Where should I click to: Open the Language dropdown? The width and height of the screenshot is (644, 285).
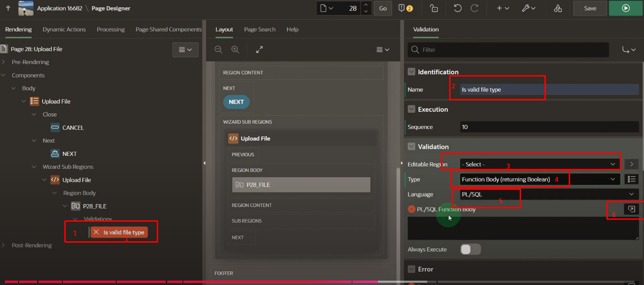(x=549, y=194)
